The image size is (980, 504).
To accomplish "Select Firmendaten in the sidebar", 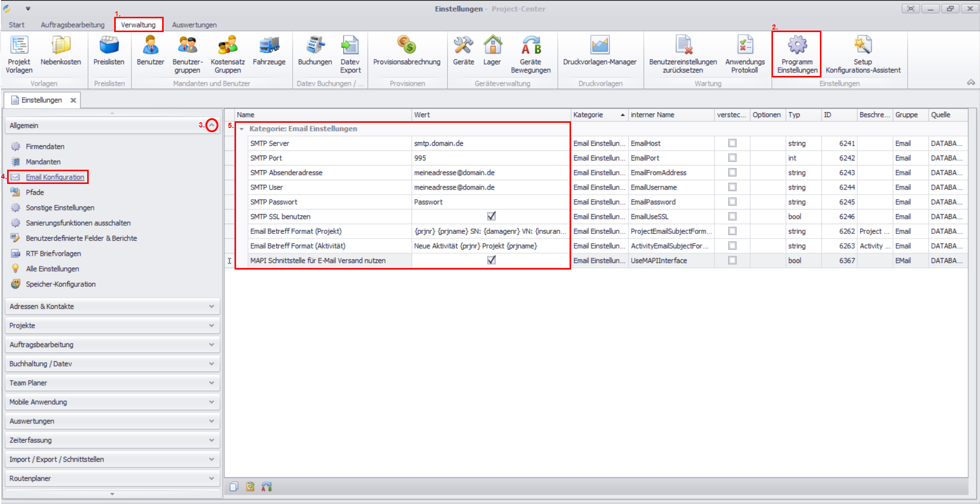I will [45, 147].
